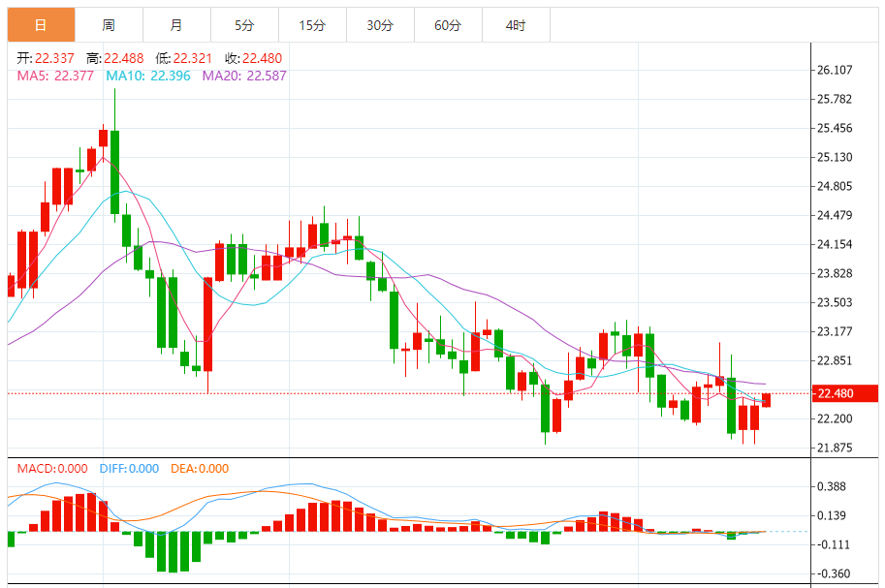
Task: Click the 25.130 price axis label
Action: (835, 158)
